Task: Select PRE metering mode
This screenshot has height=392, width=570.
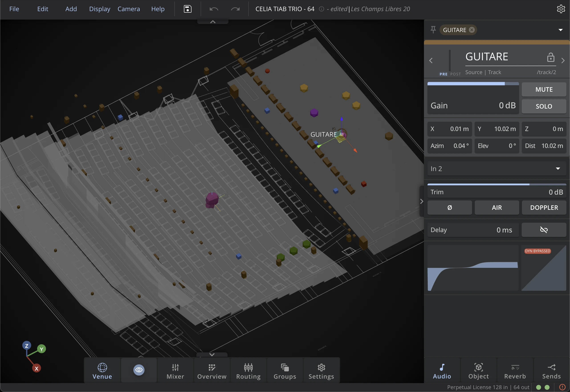Action: point(443,74)
